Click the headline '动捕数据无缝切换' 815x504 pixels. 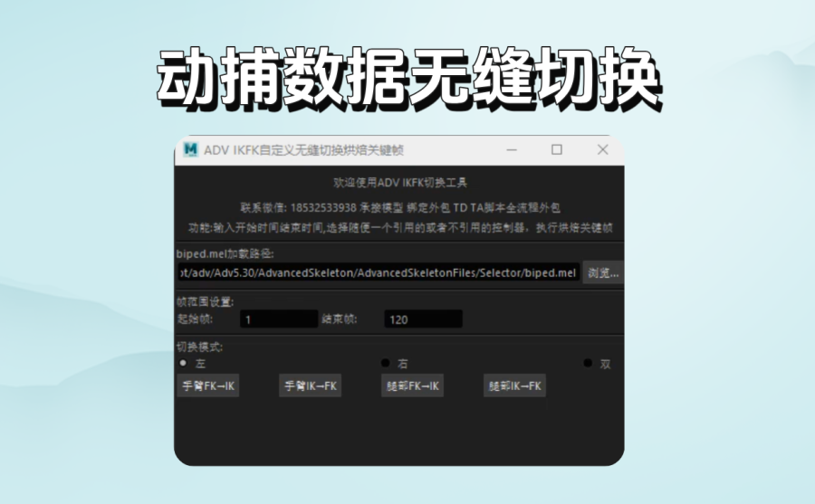coord(409,79)
